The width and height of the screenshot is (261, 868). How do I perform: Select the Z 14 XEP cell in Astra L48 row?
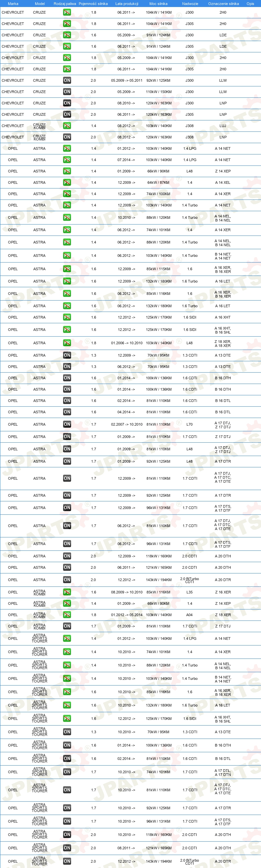pyautogui.click(x=223, y=171)
